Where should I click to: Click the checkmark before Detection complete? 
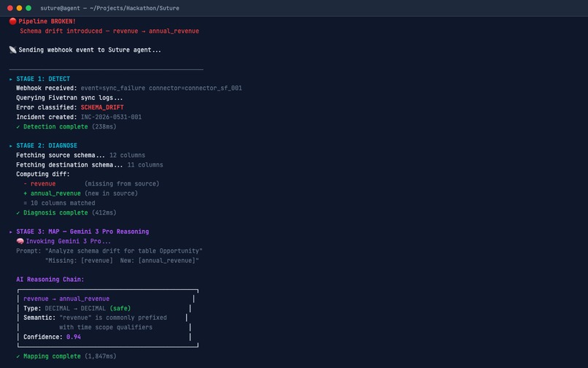18,127
